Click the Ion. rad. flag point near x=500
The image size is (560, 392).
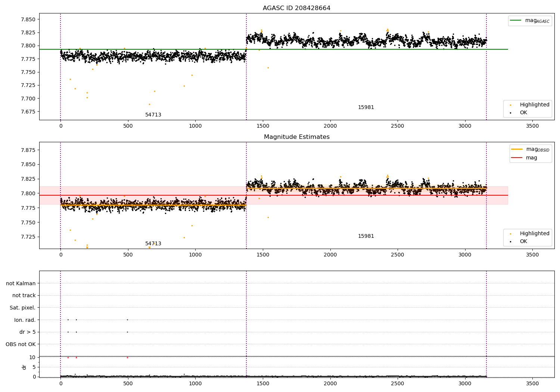tap(127, 320)
